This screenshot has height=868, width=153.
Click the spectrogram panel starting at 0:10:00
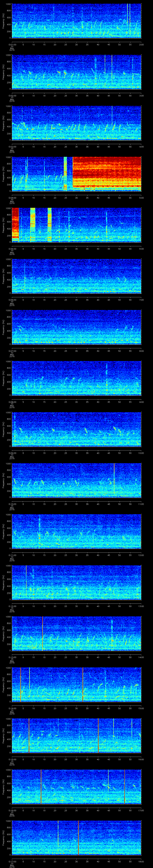[x=77, y=480]
